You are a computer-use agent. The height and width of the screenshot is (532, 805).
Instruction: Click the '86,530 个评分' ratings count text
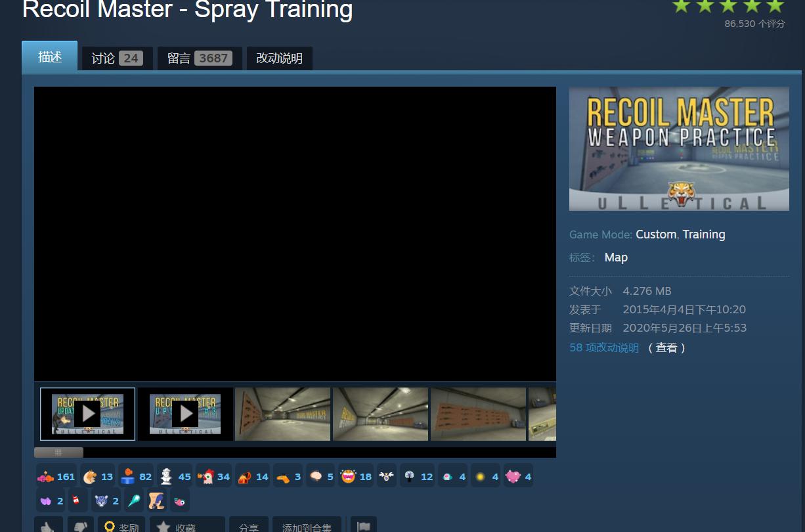(x=754, y=24)
